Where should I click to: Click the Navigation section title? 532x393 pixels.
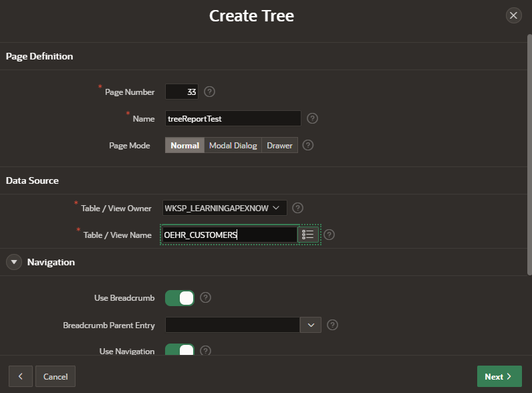tap(51, 262)
